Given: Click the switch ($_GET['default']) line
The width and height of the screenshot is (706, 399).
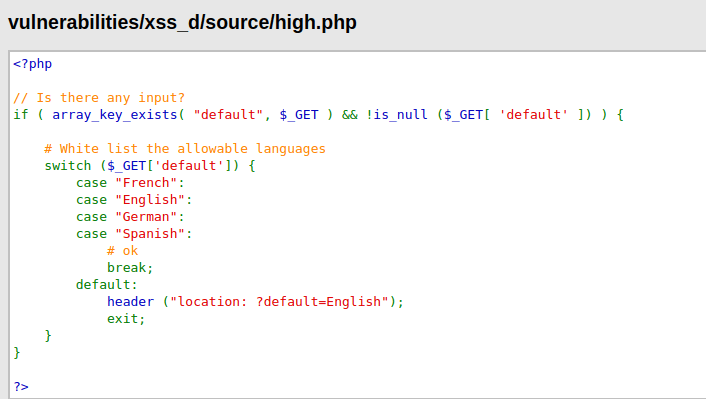Looking at the screenshot, I should coord(150,166).
